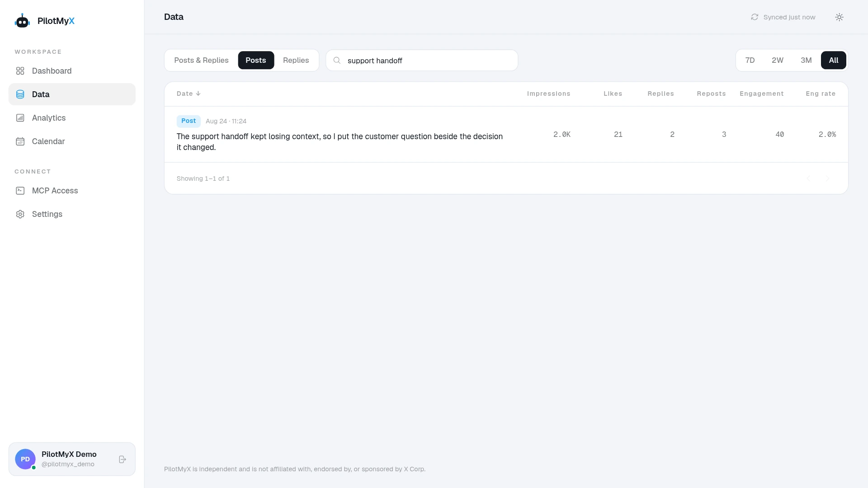868x488 pixels.
Task: Click the PilotMyX robot logo
Action: 22,21
